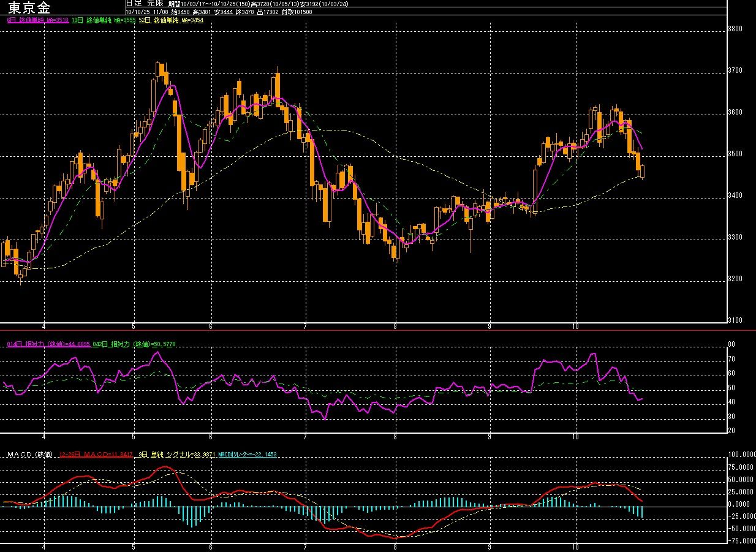Click month 7 label under price chart
The width and height of the screenshot is (756, 552).
click(x=305, y=327)
